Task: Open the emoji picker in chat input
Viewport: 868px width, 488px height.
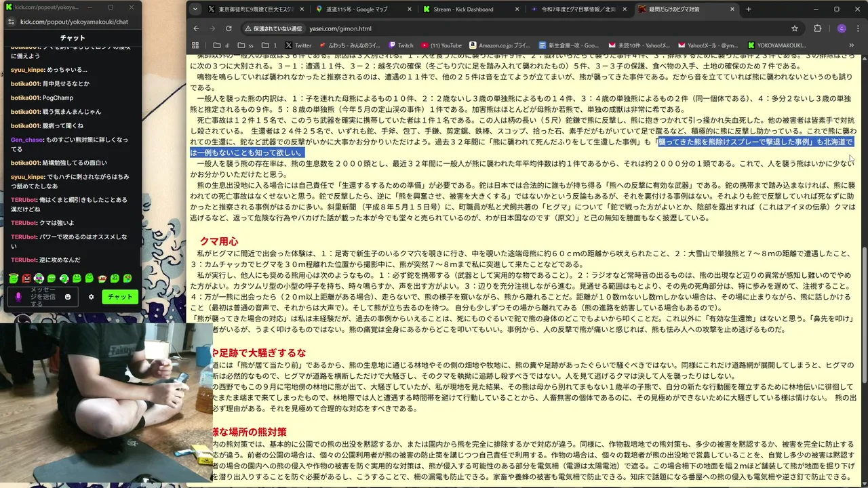Action: pyautogui.click(x=68, y=297)
